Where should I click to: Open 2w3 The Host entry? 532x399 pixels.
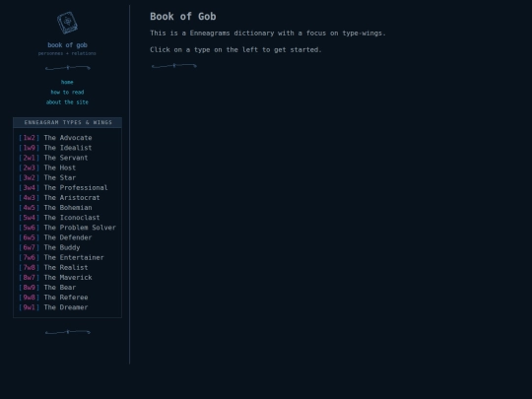point(47,167)
